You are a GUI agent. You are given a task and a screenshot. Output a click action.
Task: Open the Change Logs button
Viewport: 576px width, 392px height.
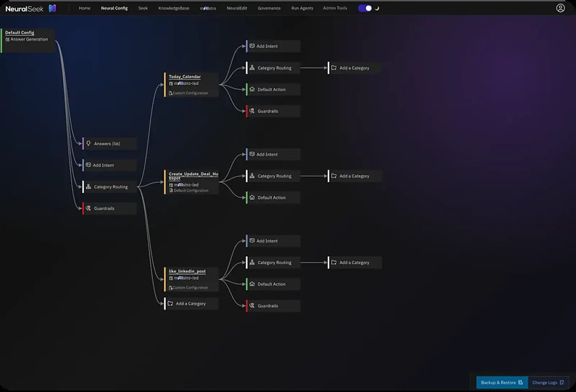point(548,382)
